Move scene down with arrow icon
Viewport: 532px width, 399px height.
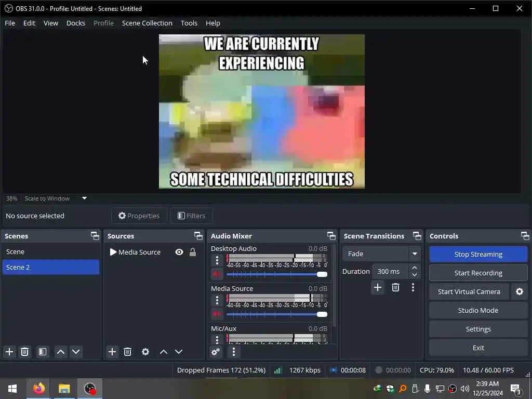click(76, 352)
